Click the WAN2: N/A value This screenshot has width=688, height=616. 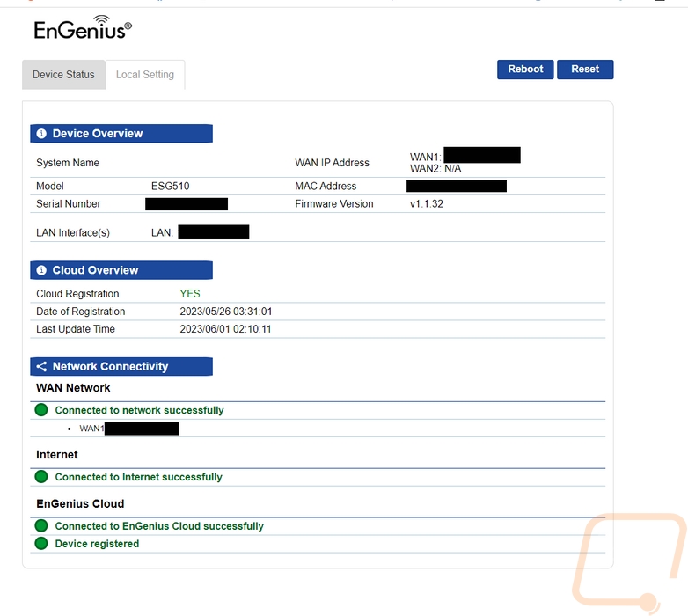pyautogui.click(x=435, y=168)
